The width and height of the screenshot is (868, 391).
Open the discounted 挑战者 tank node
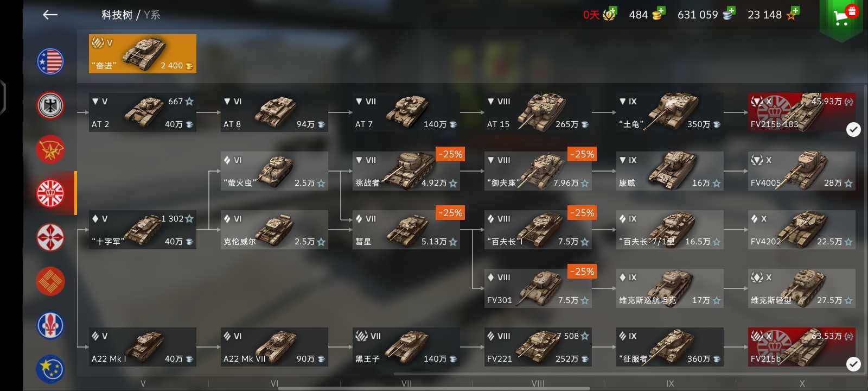click(406, 171)
